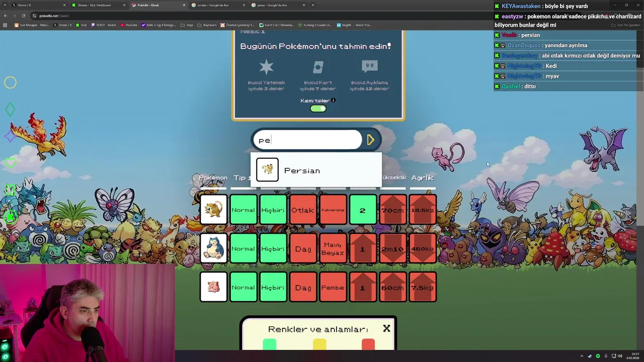This screenshot has height=362, width=644.
Task: Click the 7.5kg weight cell
Action: point(423,287)
